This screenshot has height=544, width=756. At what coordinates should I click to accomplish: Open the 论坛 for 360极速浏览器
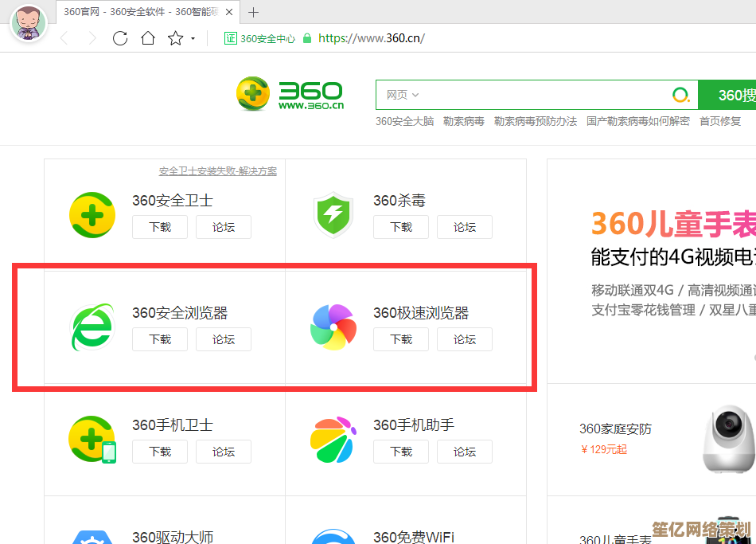[465, 339]
